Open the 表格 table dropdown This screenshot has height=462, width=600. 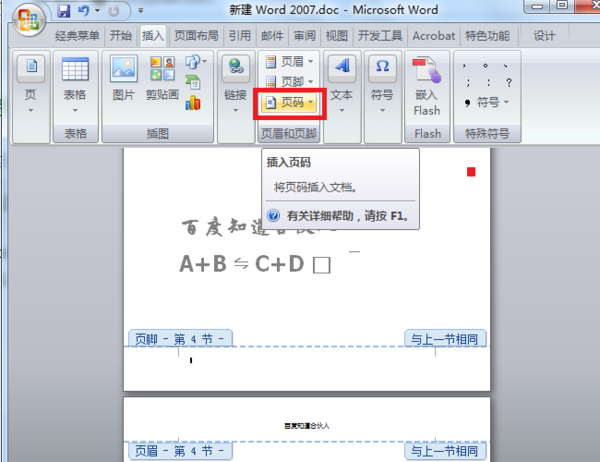75,85
